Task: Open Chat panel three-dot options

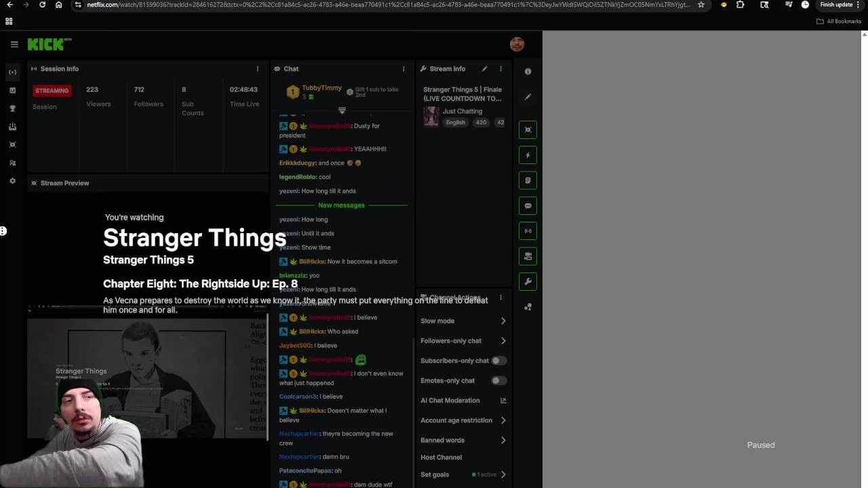Action: (x=403, y=68)
